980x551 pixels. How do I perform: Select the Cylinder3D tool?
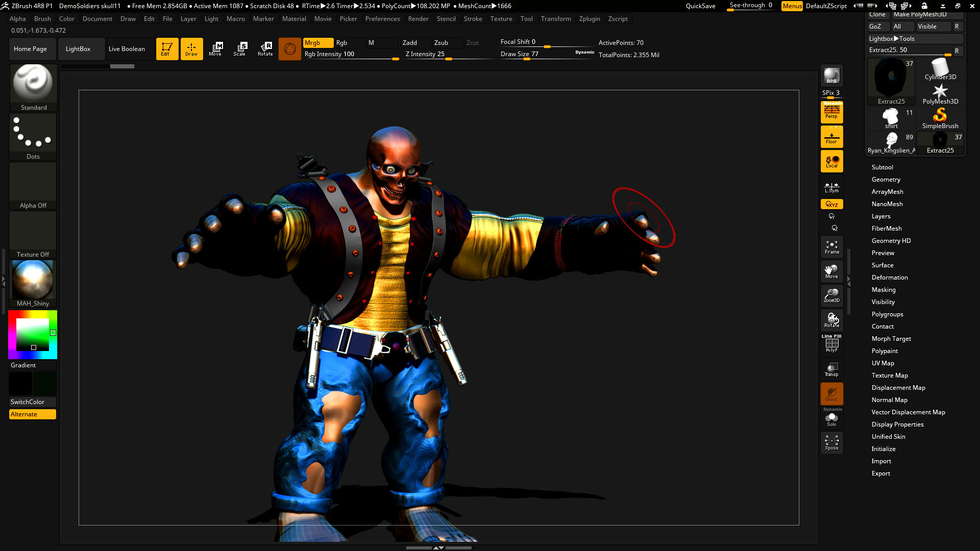(x=940, y=69)
